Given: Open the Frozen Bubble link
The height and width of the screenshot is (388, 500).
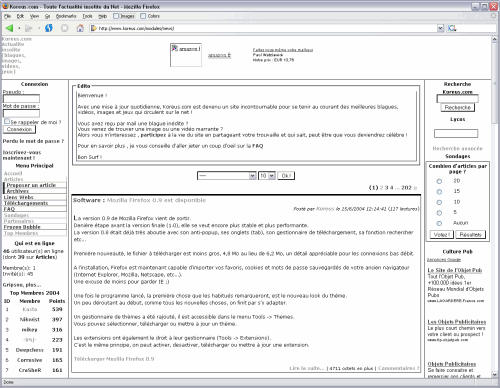Looking at the screenshot, I should [x=22, y=227].
